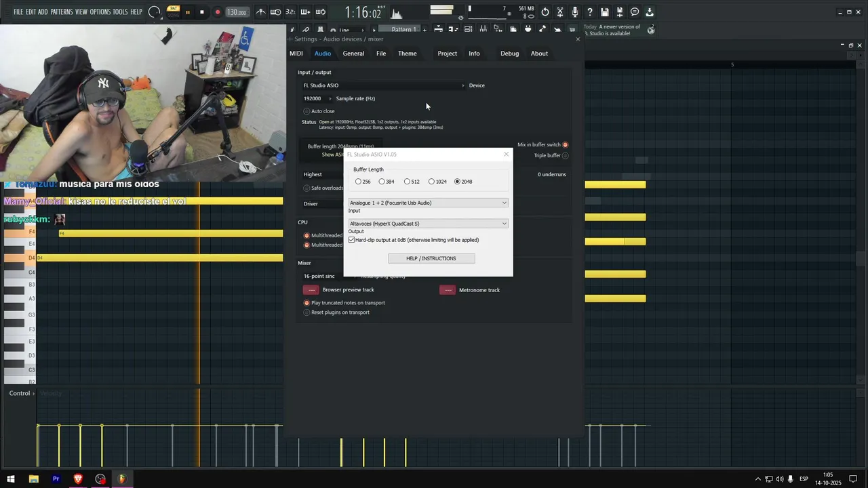This screenshot has height=488, width=868.
Task: Toggle Hard-clip output at 0dB checkbox
Action: tap(351, 240)
